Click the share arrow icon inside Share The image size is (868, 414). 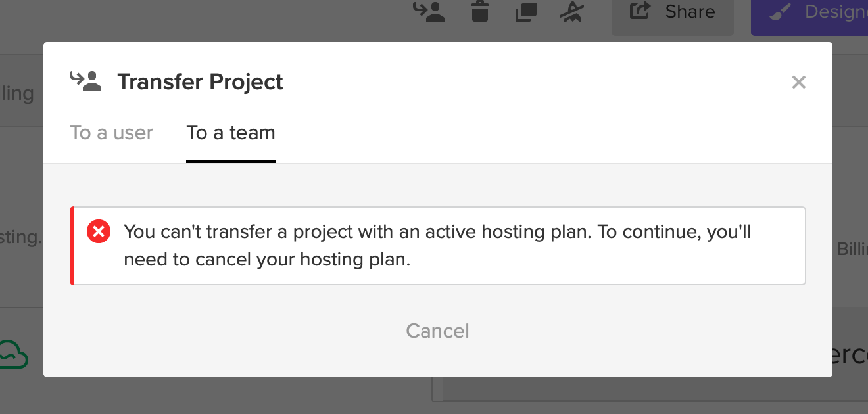tap(640, 11)
